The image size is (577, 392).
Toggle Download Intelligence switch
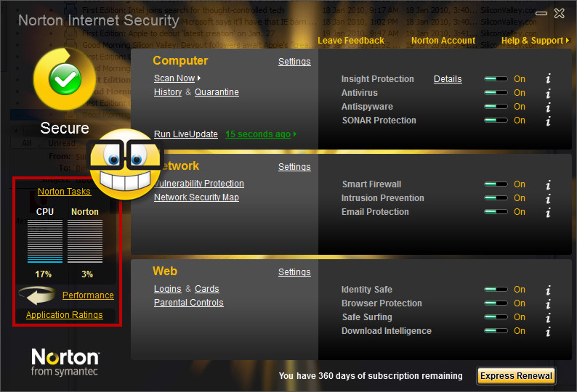[496, 331]
